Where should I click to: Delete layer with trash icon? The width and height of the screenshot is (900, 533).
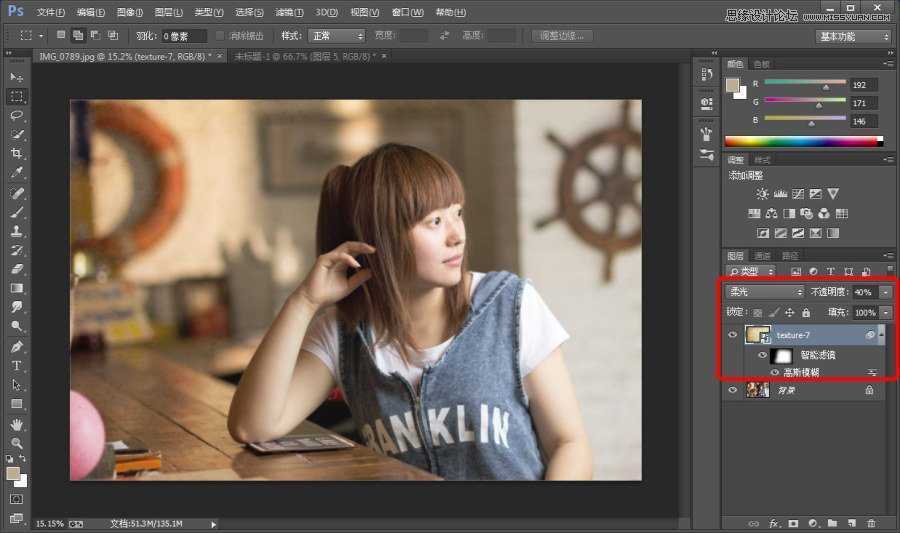(x=871, y=523)
